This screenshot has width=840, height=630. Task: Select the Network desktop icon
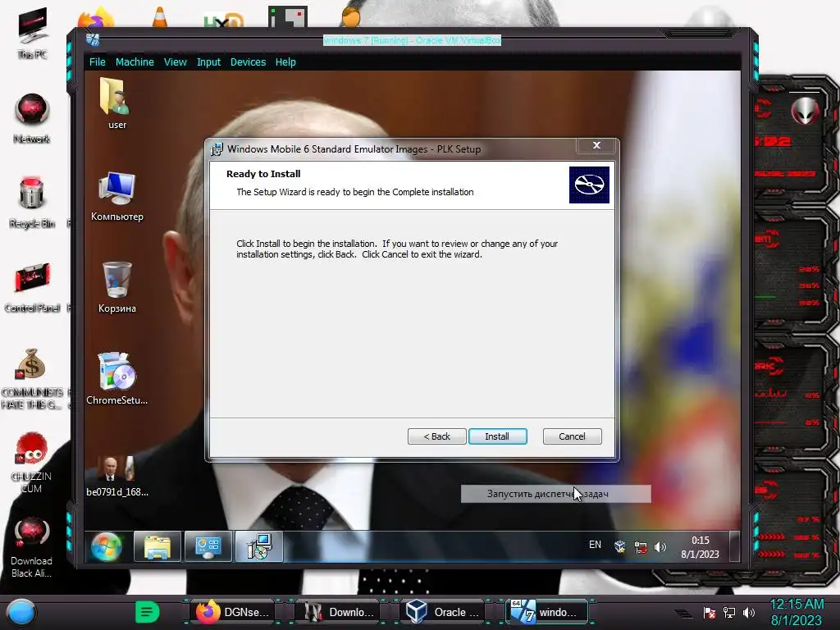click(x=32, y=118)
